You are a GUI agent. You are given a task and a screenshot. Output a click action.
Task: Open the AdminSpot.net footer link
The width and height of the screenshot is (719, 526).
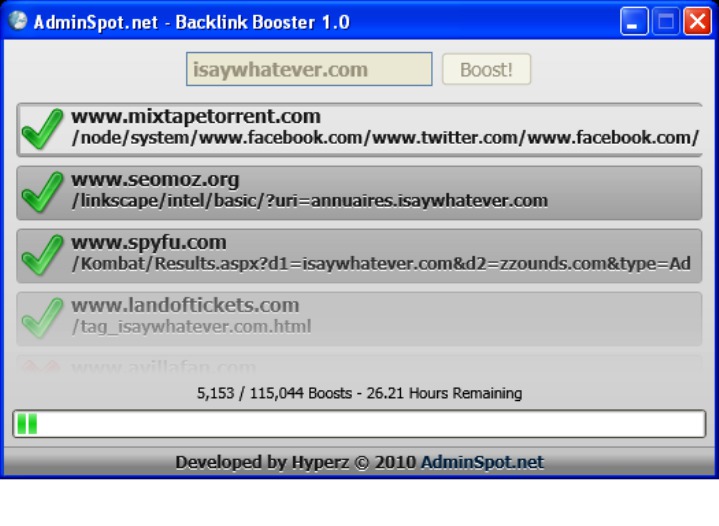pyautogui.click(x=482, y=462)
